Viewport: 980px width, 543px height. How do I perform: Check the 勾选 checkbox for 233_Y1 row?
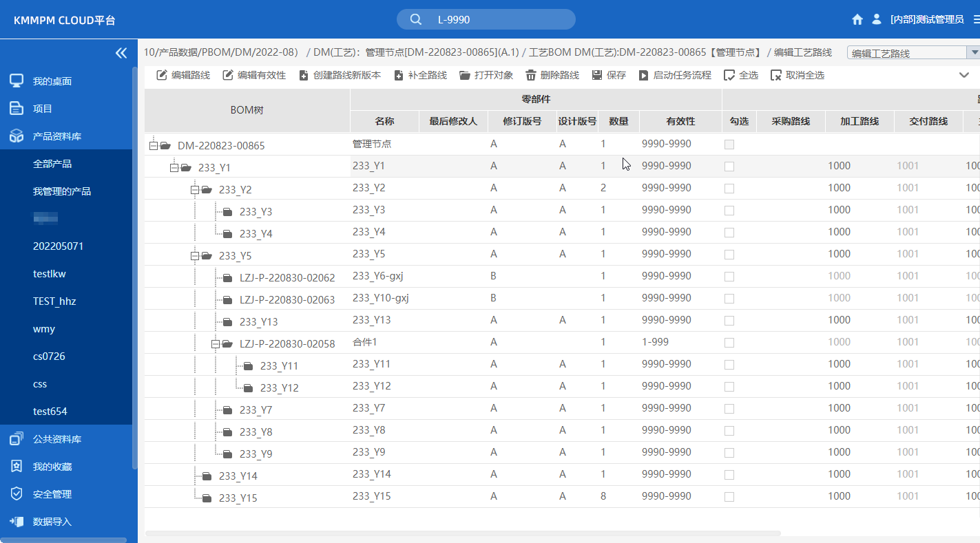[x=729, y=165]
